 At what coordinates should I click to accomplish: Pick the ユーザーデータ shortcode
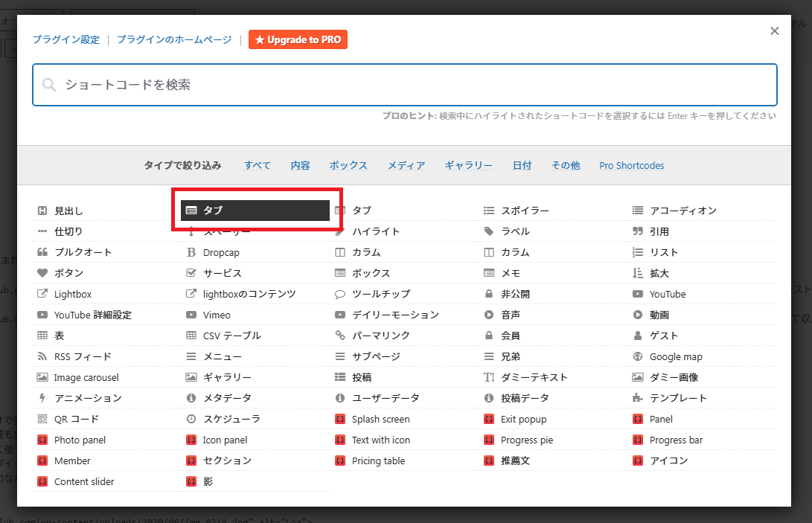coord(404,398)
